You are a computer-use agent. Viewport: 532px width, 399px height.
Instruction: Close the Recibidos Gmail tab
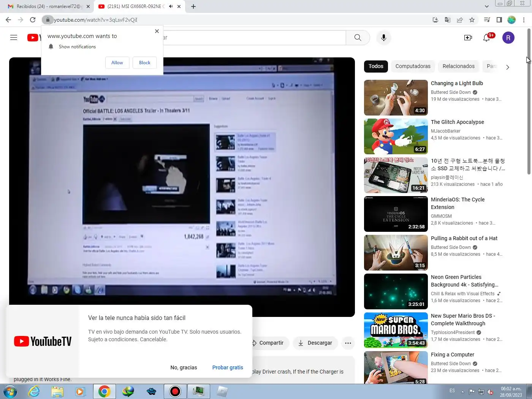tap(88, 6)
